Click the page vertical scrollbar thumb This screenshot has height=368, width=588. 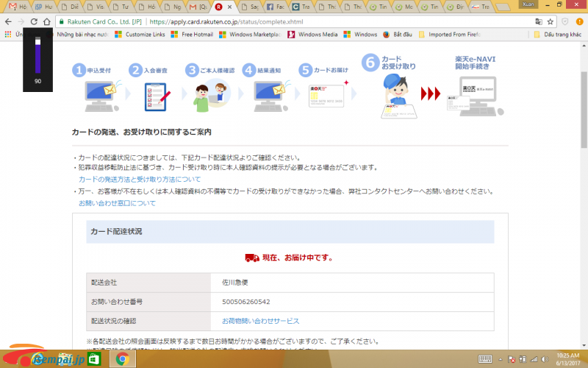point(584,110)
